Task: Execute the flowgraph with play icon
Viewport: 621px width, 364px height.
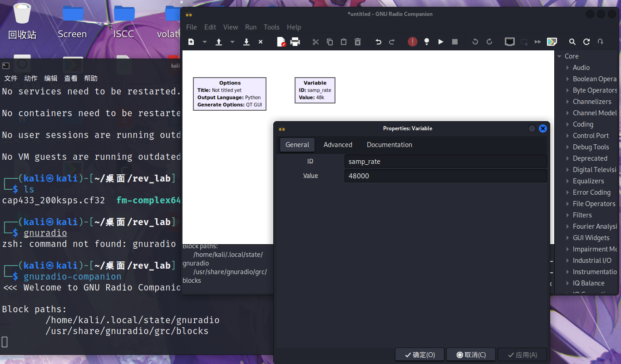Action: coord(441,42)
